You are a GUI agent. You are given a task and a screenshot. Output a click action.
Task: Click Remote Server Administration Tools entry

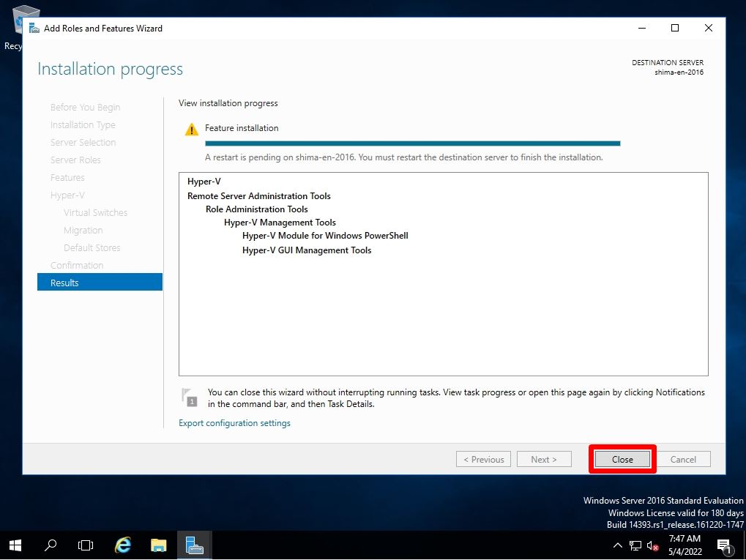click(x=259, y=195)
